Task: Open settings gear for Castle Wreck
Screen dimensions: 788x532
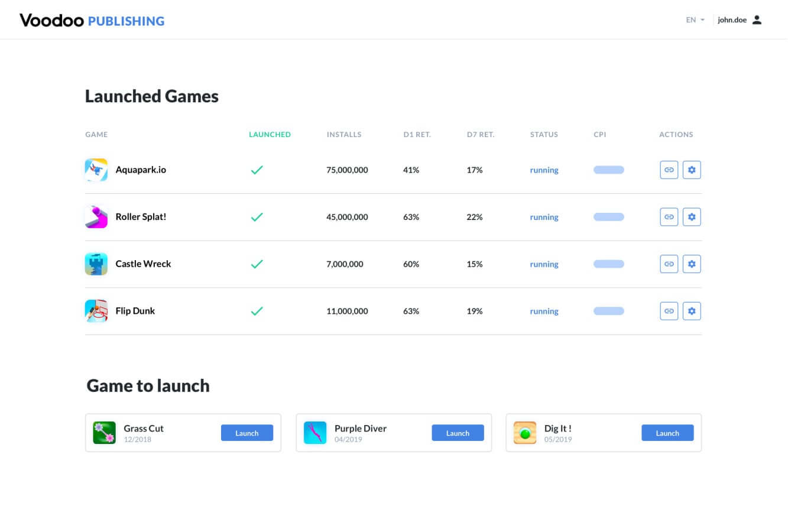Action: tap(692, 264)
